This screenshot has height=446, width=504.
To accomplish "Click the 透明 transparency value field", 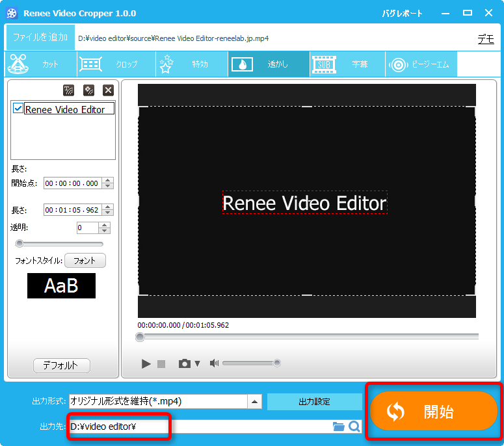I will (x=87, y=228).
